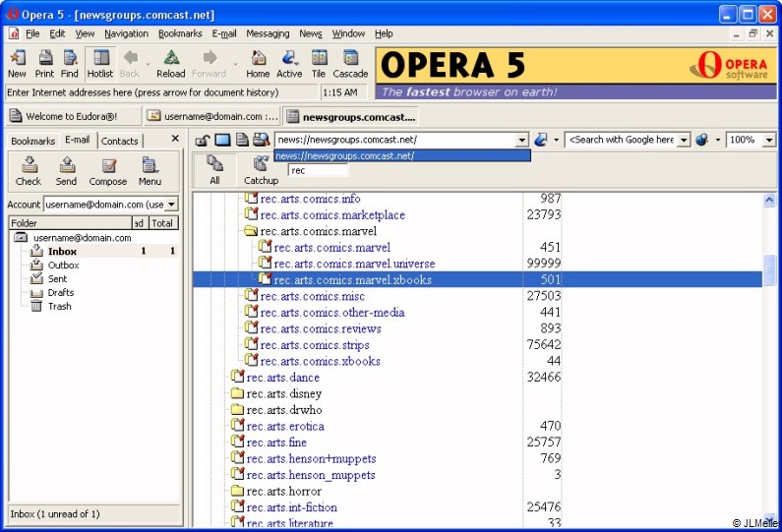
Task: Go to the Home page icon
Action: pyautogui.click(x=258, y=64)
